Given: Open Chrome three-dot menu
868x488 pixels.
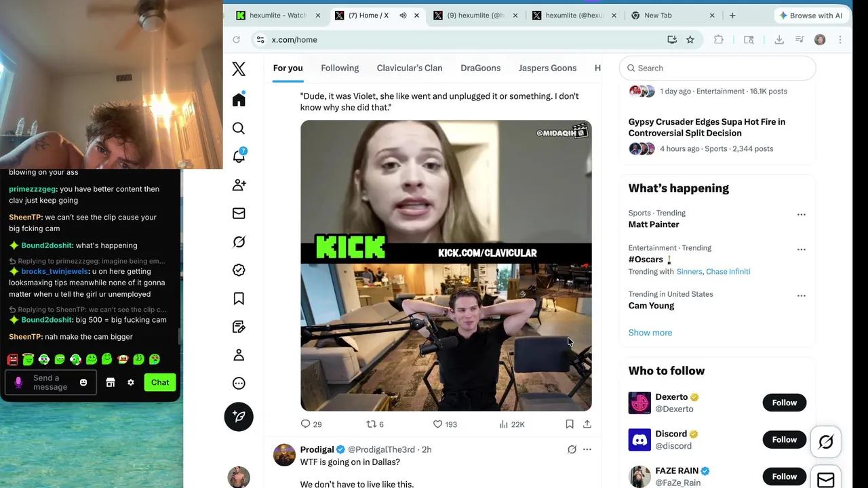Looking at the screenshot, I should [x=840, y=39].
